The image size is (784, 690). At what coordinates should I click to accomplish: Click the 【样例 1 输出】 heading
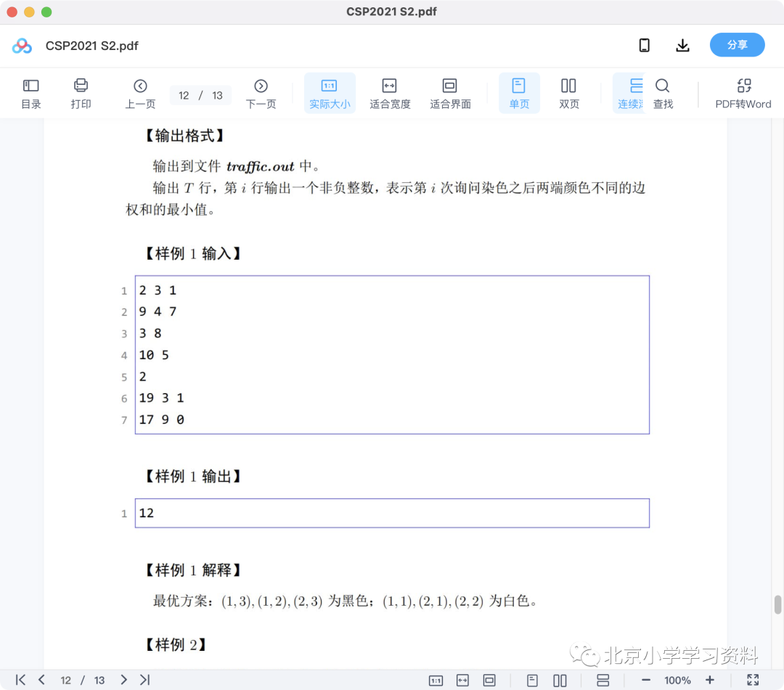(x=192, y=476)
